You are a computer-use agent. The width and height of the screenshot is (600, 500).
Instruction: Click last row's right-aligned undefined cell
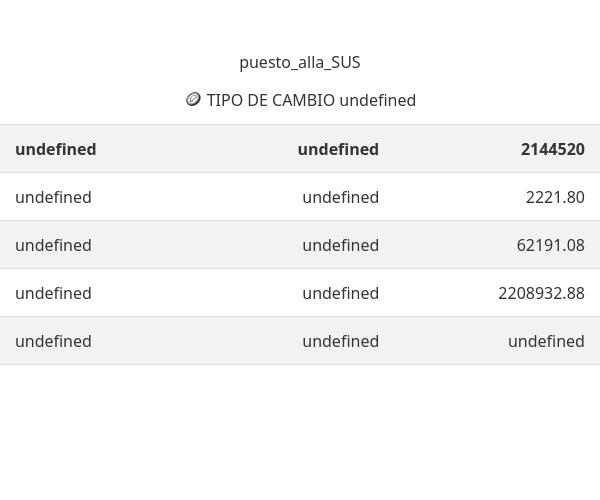tap(546, 341)
